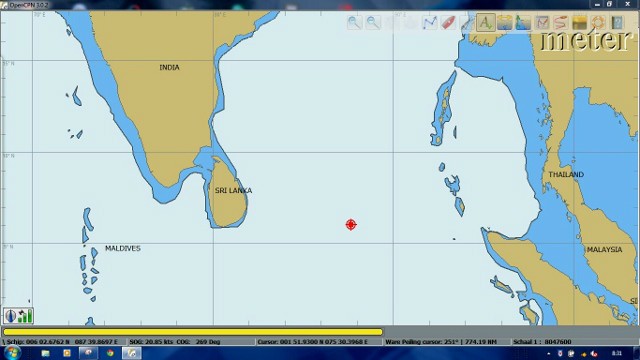Open settings via the faded wrench icon
The height and width of the screenshot is (360, 640).
[x=466, y=22]
